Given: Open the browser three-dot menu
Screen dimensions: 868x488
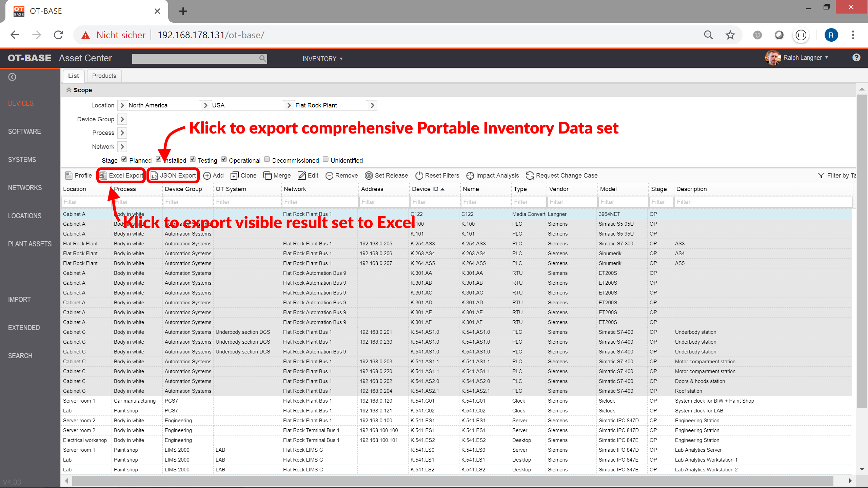Looking at the screenshot, I should coord(853,35).
